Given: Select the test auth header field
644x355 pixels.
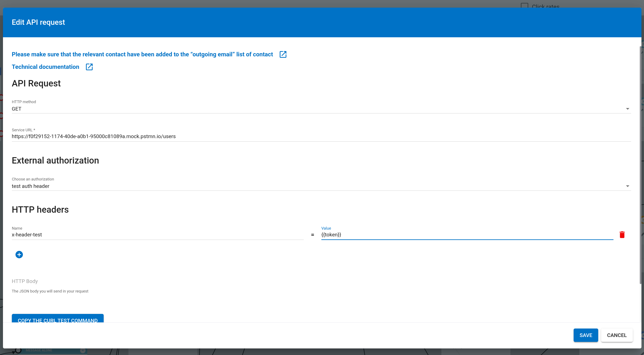Looking at the screenshot, I should point(321,186).
